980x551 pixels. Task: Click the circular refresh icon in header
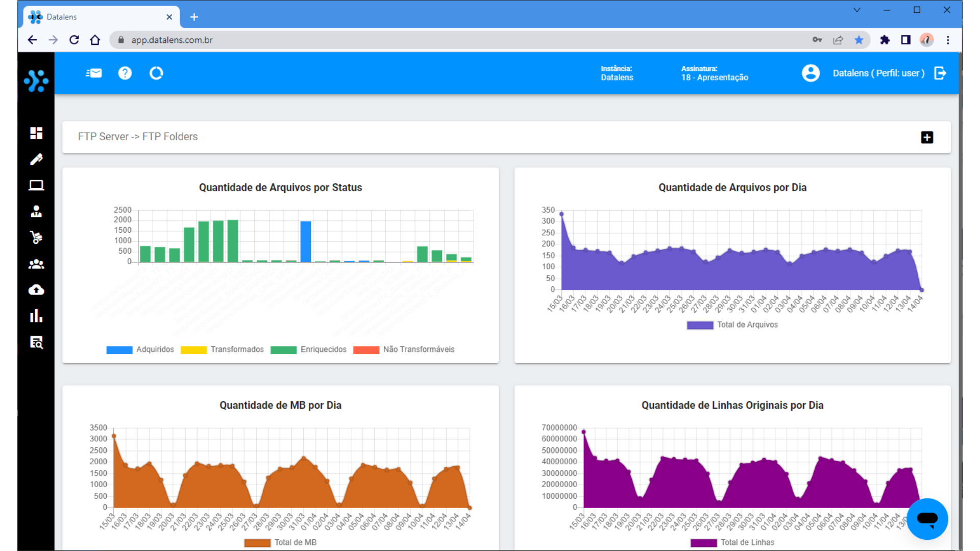point(156,73)
